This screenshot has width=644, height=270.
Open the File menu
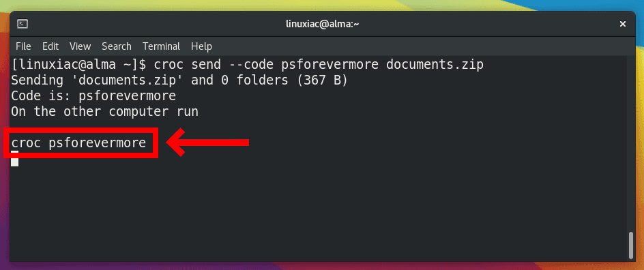coord(23,46)
